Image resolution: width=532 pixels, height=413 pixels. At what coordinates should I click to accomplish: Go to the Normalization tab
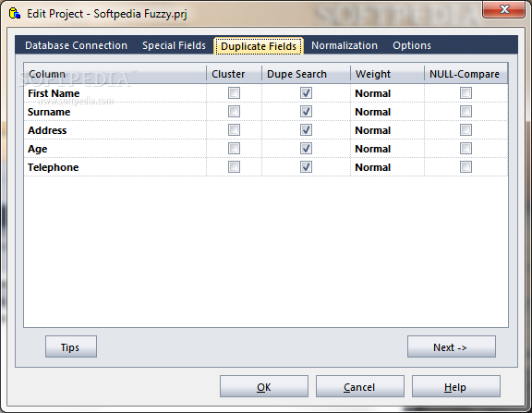345,45
